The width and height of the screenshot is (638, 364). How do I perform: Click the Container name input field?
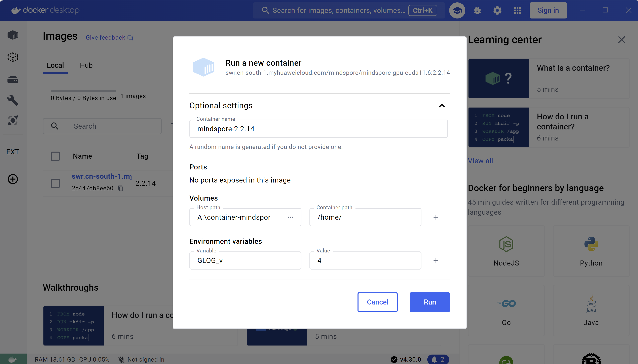[318, 129]
